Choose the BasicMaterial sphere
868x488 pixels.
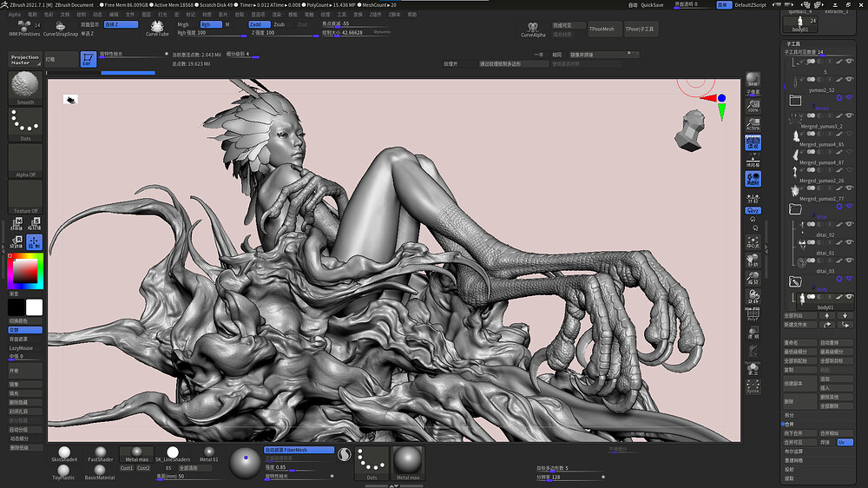click(x=100, y=472)
